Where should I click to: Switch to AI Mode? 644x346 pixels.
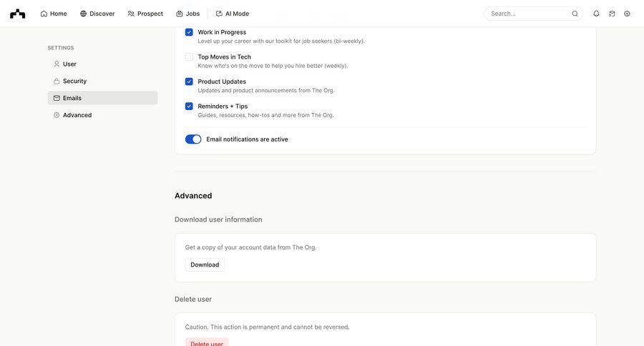pos(233,14)
